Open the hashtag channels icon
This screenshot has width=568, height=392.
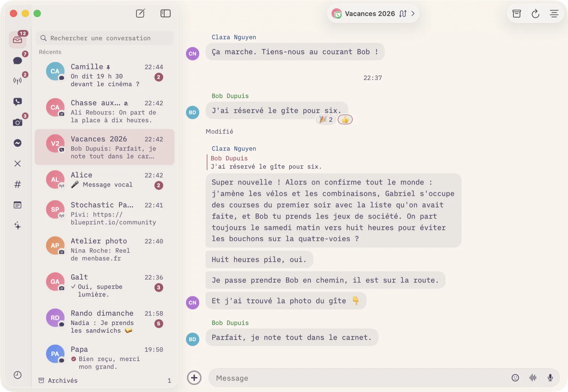[17, 184]
